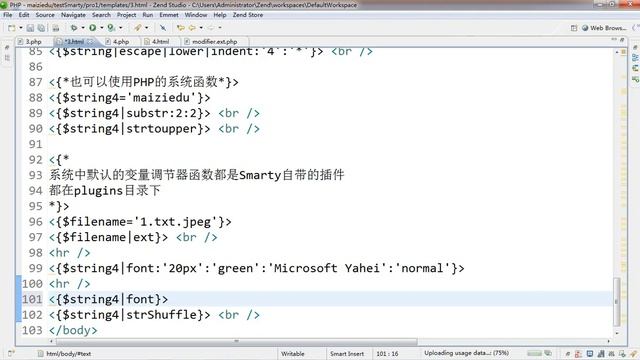Open the Window menu

[x=196, y=15]
